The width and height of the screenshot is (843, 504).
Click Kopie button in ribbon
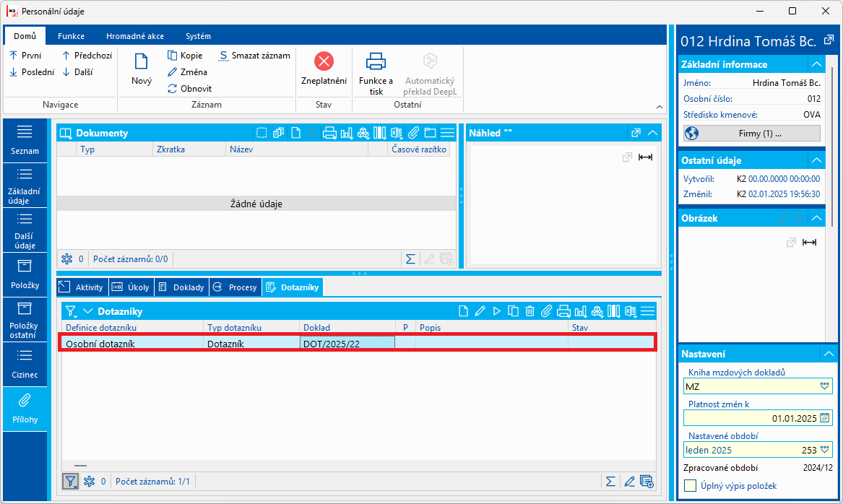[185, 56]
